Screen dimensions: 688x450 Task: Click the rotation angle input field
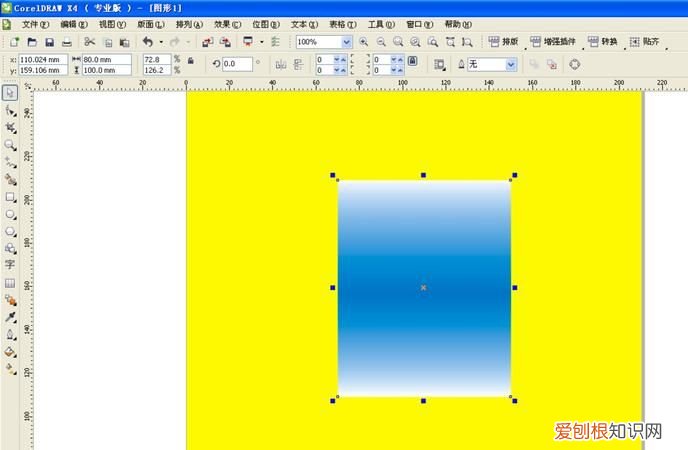click(237, 64)
